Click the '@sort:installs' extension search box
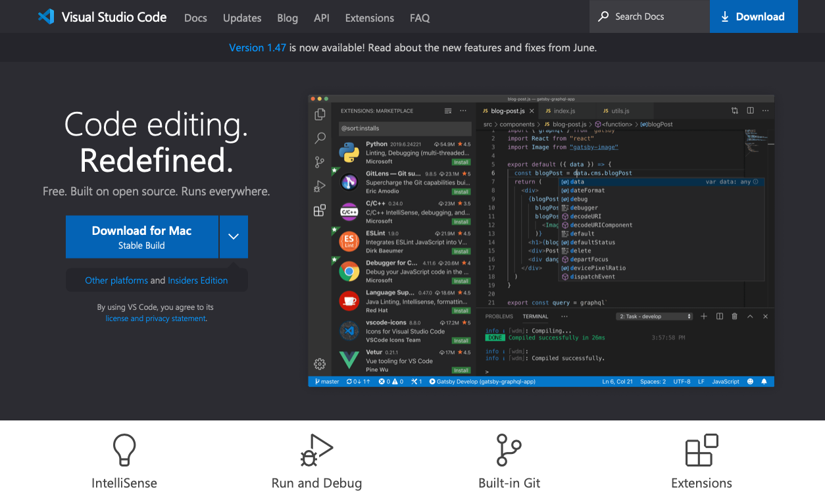 (x=405, y=128)
